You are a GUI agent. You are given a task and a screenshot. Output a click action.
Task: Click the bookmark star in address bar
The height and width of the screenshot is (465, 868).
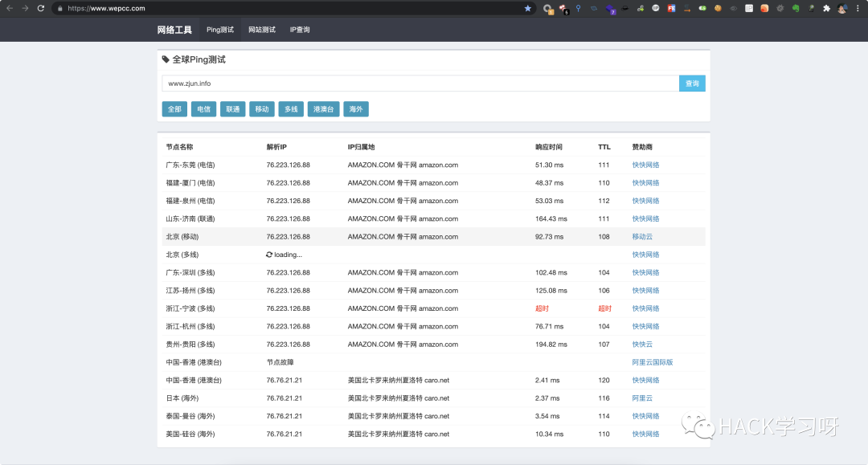pos(528,8)
